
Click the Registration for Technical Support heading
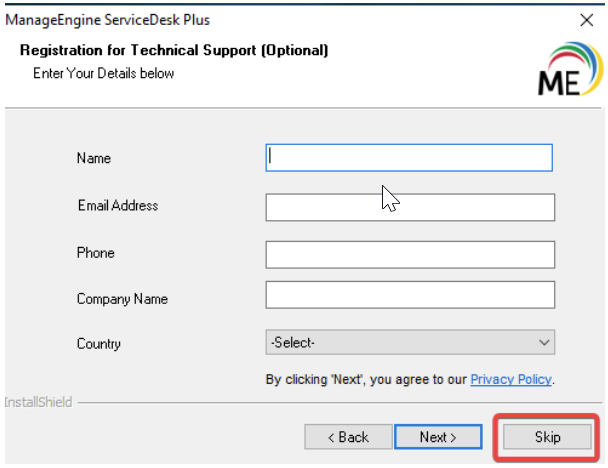point(174,50)
